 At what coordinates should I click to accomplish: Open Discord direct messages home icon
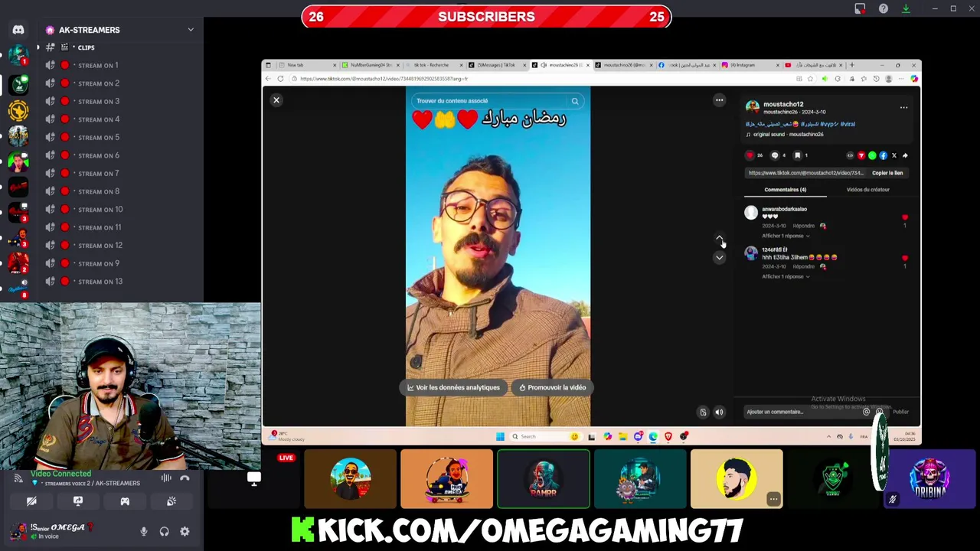[18, 30]
